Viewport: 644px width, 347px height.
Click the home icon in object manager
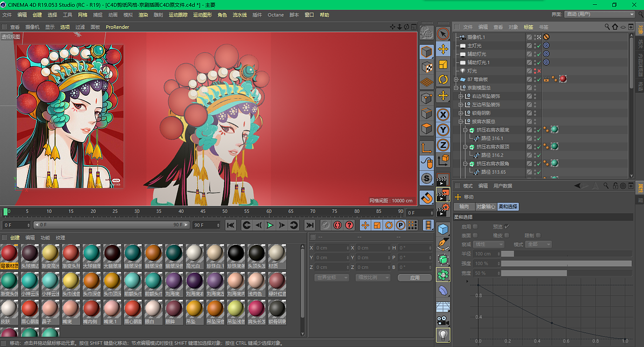pos(615,27)
